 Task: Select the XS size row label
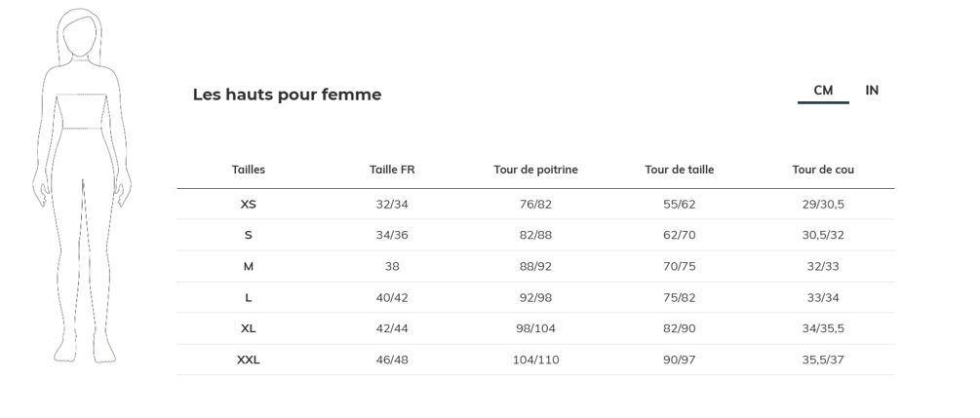(x=249, y=205)
